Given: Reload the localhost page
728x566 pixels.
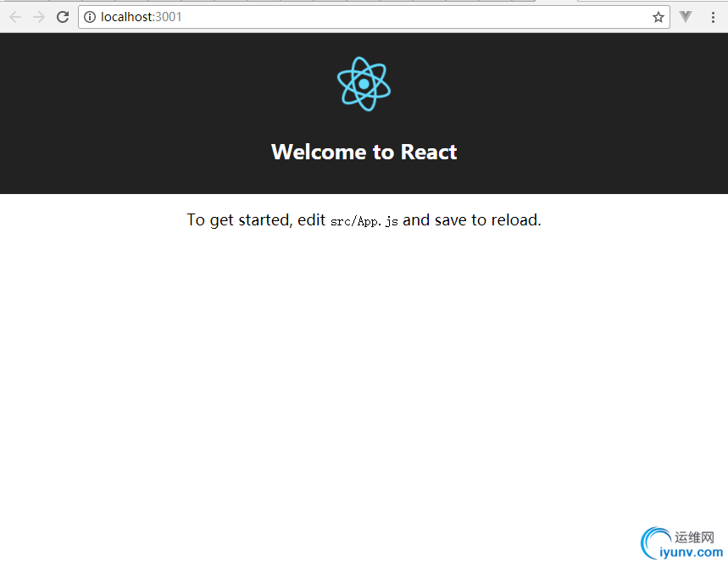Looking at the screenshot, I should click(x=63, y=17).
